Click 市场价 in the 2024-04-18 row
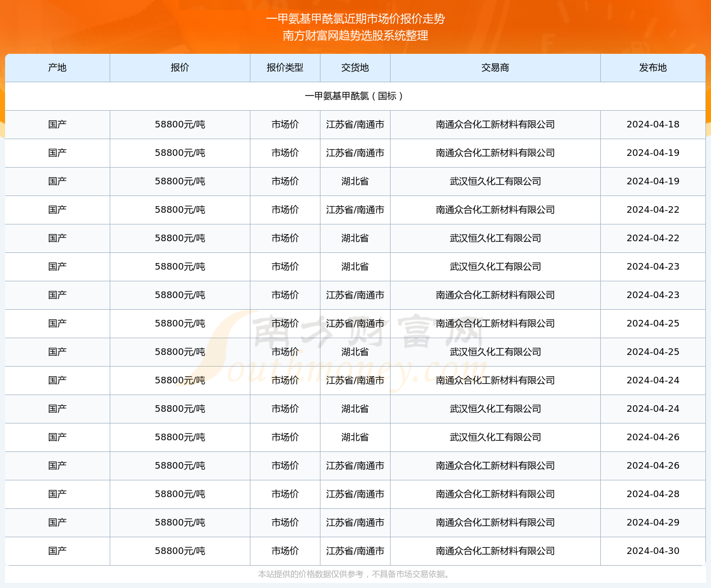Image resolution: width=711 pixels, height=588 pixels. click(x=285, y=124)
